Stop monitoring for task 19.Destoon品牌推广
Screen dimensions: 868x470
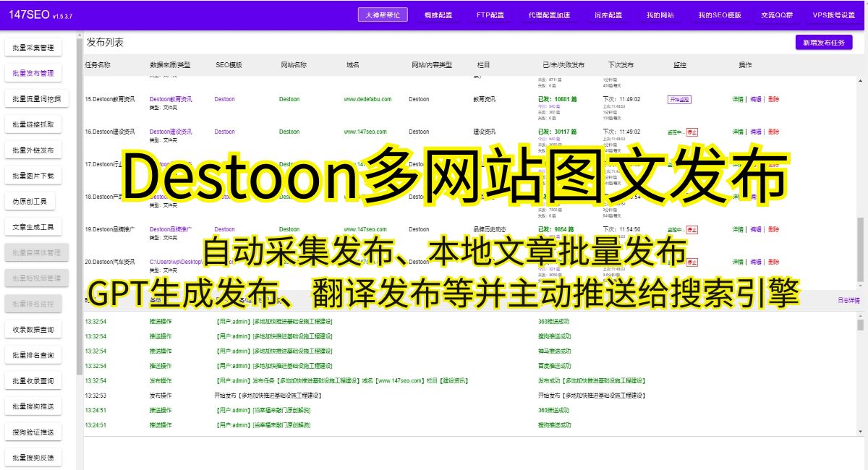pyautogui.click(x=692, y=230)
